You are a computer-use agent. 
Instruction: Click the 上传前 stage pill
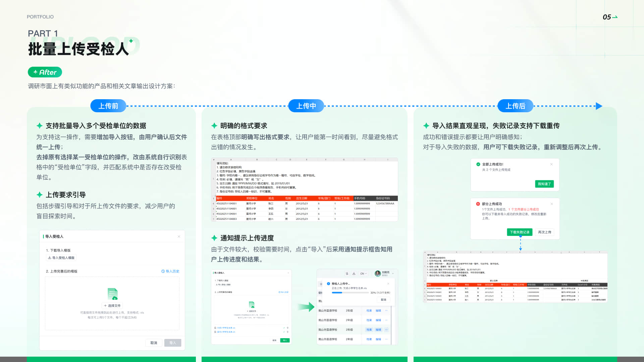(108, 106)
